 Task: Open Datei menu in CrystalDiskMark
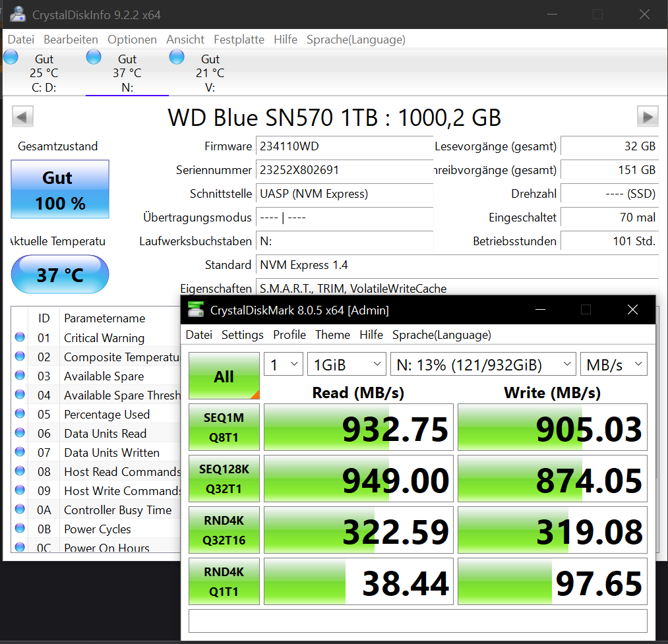(199, 335)
